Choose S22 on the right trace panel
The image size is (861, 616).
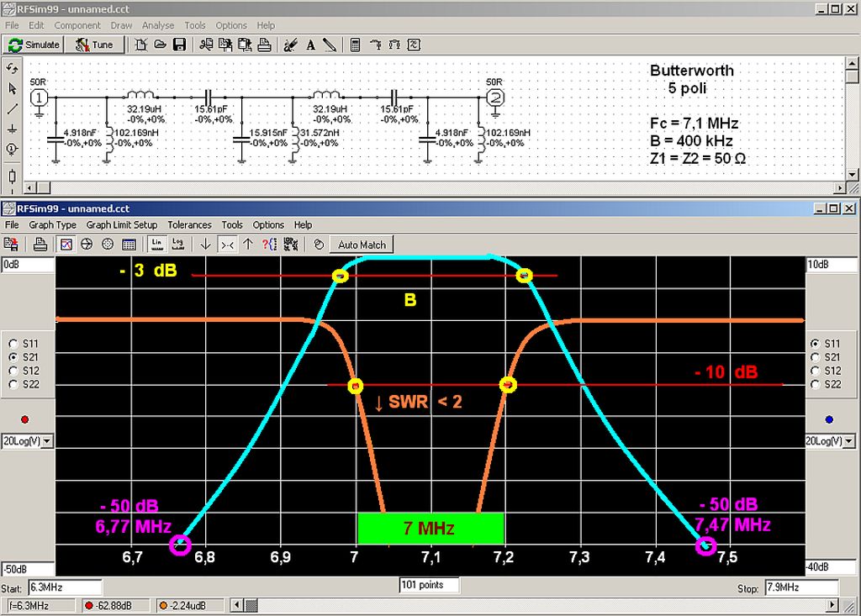(814, 384)
